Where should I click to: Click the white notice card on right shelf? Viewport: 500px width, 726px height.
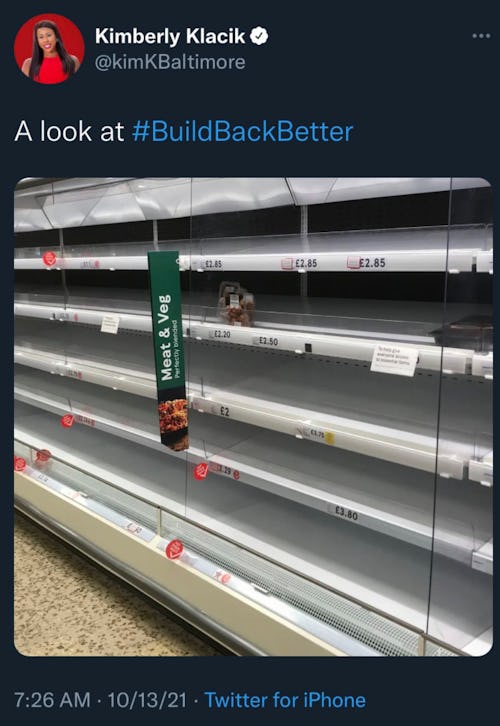[x=394, y=360]
